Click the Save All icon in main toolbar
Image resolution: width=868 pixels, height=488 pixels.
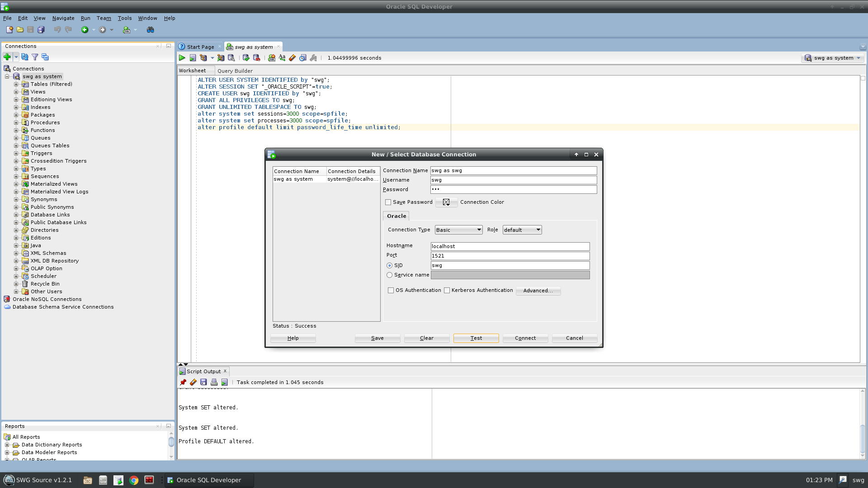click(41, 30)
